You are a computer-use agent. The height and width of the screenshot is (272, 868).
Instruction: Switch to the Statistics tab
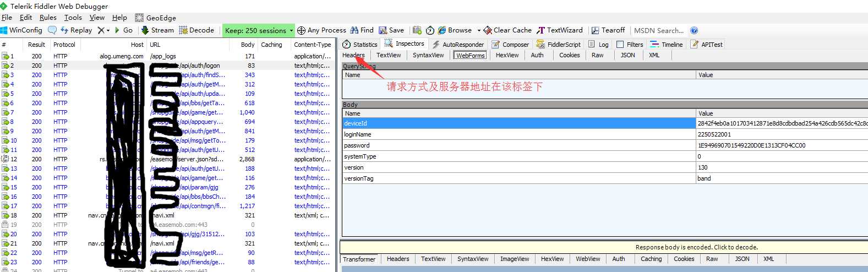click(360, 44)
